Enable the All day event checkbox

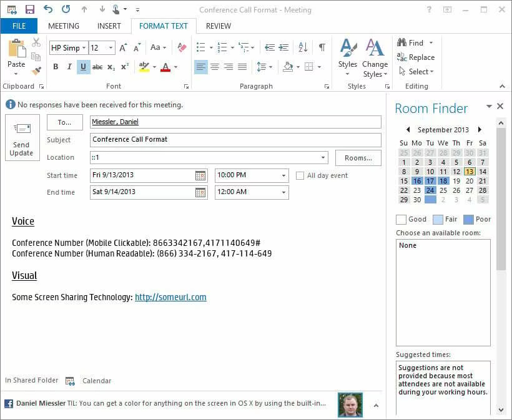point(300,175)
